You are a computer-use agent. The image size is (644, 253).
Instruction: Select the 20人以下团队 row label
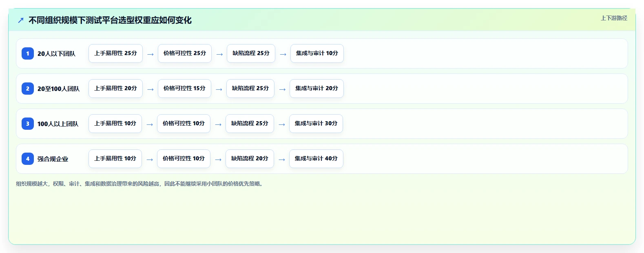coord(56,53)
